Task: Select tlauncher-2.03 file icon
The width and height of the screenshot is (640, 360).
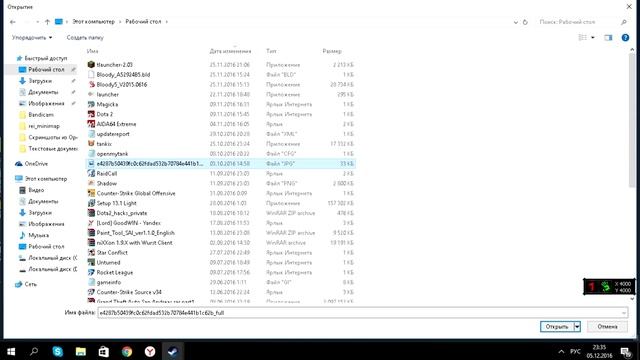Action: pos(91,64)
